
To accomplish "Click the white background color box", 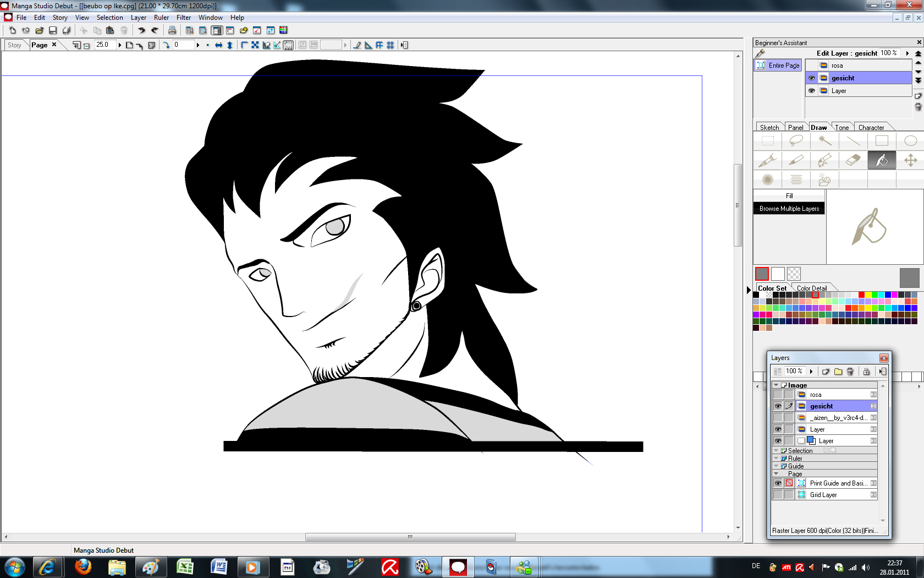I will pyautogui.click(x=778, y=274).
